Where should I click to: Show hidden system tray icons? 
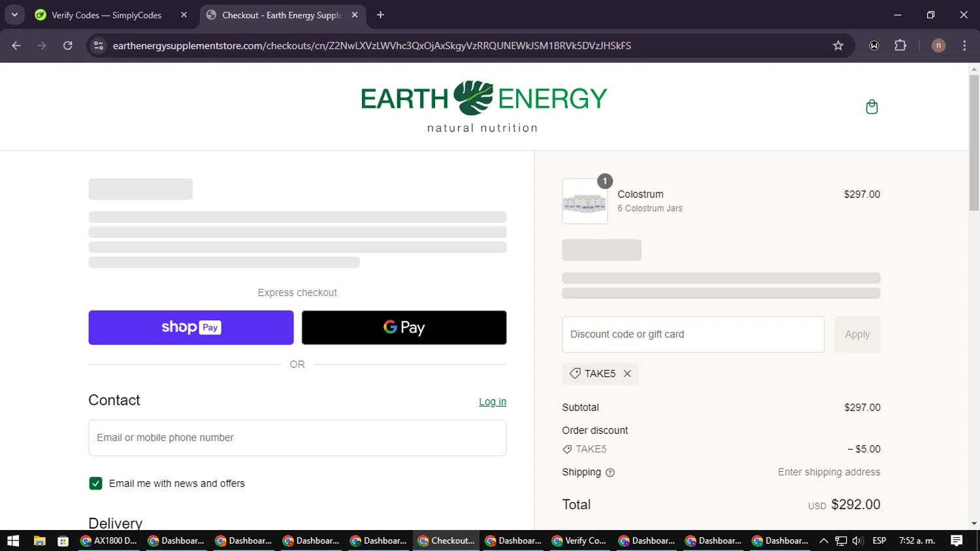[x=824, y=541]
